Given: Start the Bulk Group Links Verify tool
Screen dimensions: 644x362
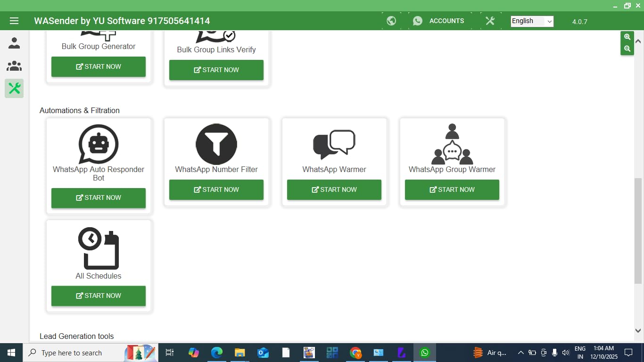Looking at the screenshot, I should click(x=216, y=70).
